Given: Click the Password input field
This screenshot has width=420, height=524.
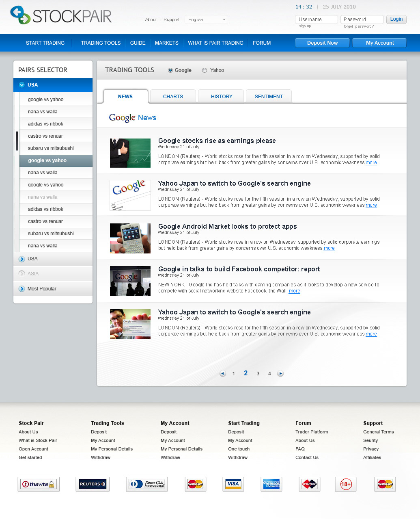Looking at the screenshot, I should pos(362,19).
